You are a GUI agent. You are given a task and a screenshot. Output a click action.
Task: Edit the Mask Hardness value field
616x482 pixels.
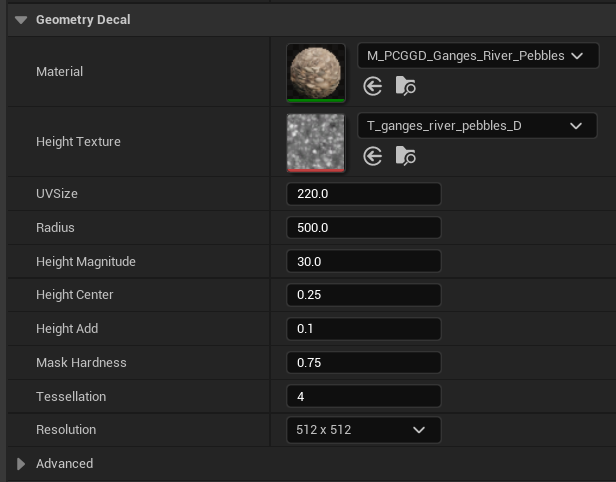[363, 363]
